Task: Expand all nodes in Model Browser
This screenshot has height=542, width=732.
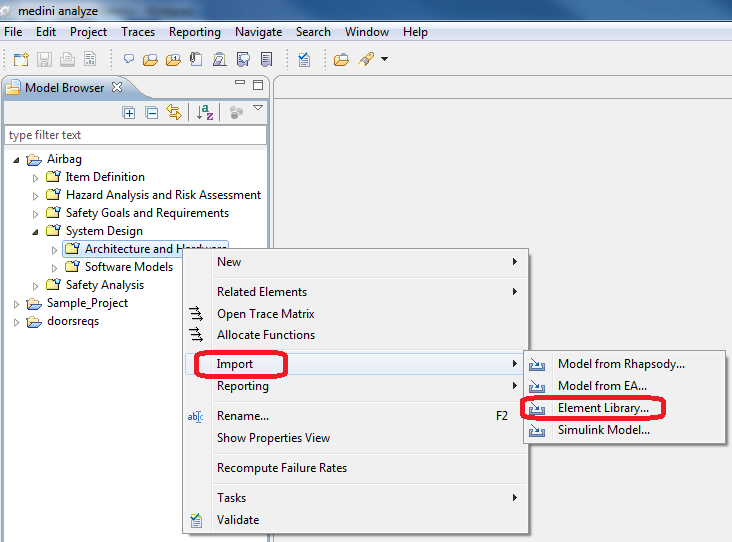Action: (x=129, y=113)
